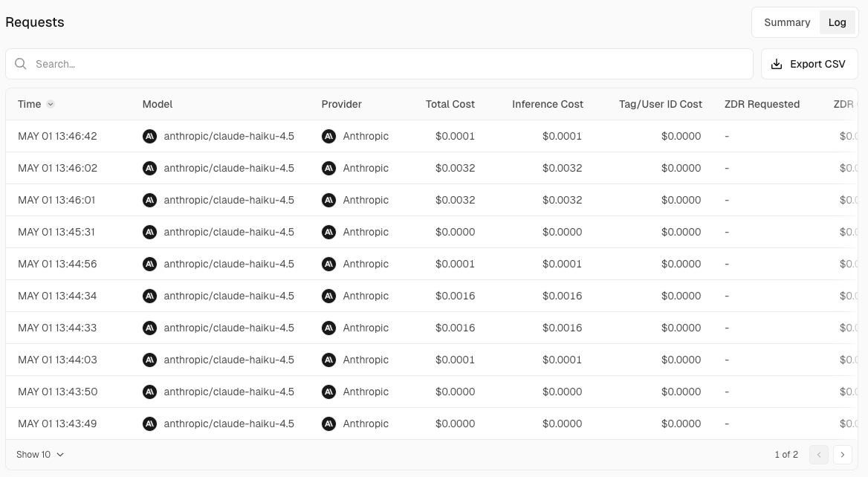
Task: Focus the Search input field
Action: [x=379, y=64]
